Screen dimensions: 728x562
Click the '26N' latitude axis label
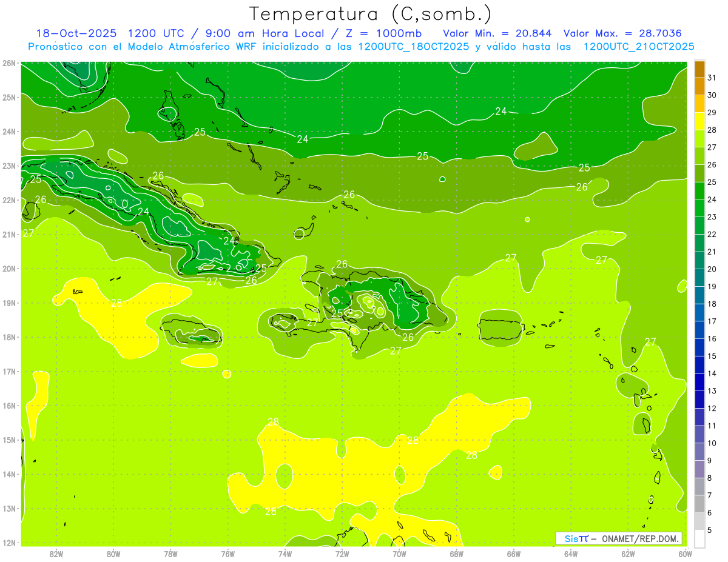click(x=9, y=63)
